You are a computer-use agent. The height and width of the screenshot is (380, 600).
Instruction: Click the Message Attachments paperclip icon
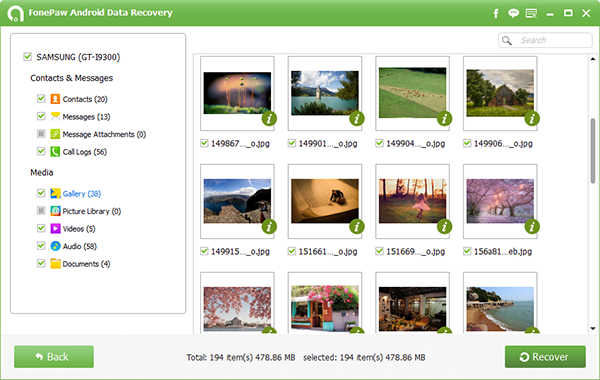[55, 134]
